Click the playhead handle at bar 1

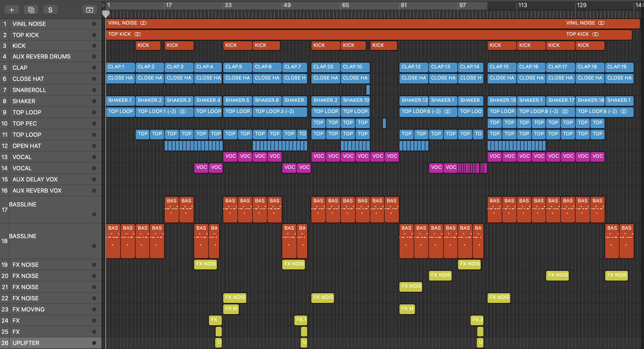pyautogui.click(x=106, y=14)
